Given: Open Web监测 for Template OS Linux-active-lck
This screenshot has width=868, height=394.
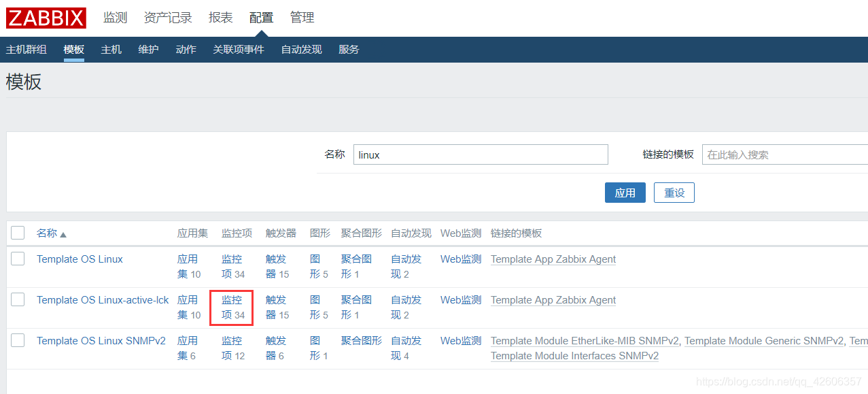Looking at the screenshot, I should click(x=461, y=300).
